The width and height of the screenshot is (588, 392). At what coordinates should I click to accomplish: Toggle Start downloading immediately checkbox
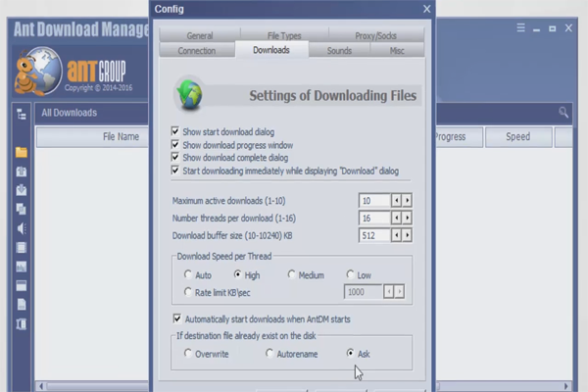175,171
